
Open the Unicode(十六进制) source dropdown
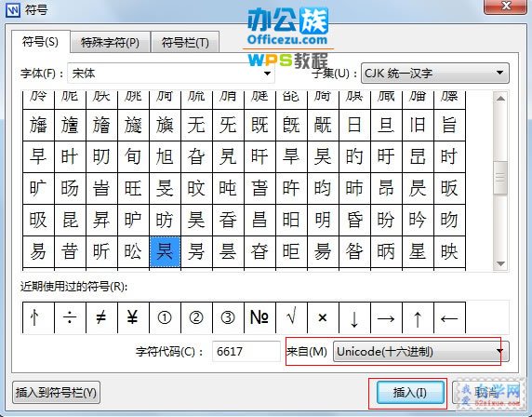(x=420, y=352)
